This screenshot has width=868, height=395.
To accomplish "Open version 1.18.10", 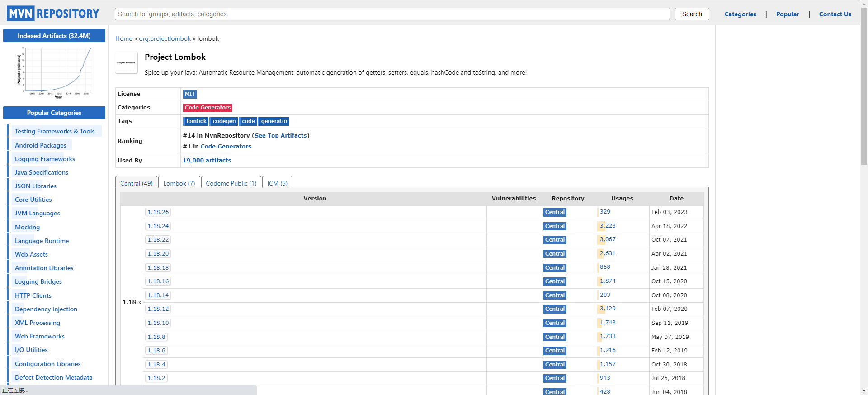I will coord(158,323).
